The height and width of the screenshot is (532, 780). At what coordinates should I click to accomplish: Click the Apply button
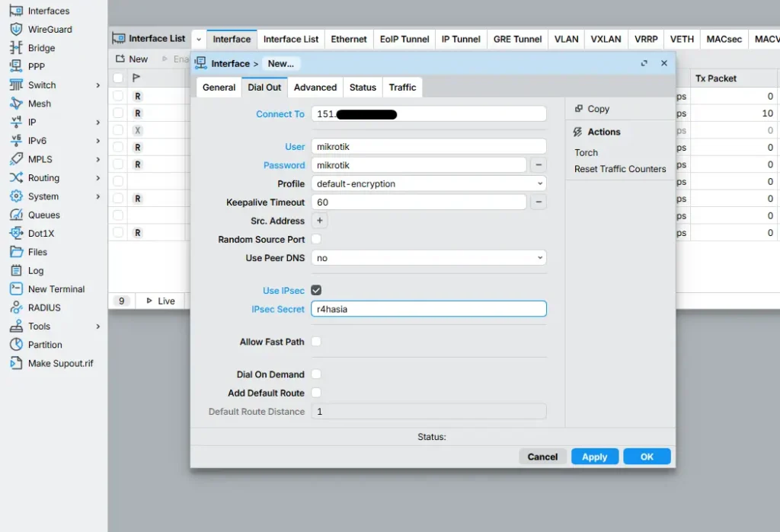594,457
